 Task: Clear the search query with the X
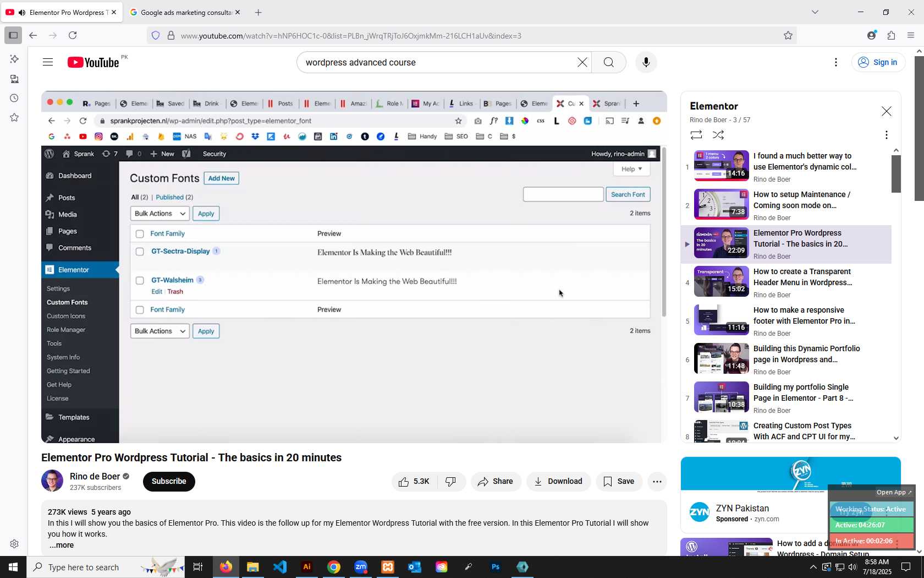click(x=582, y=62)
